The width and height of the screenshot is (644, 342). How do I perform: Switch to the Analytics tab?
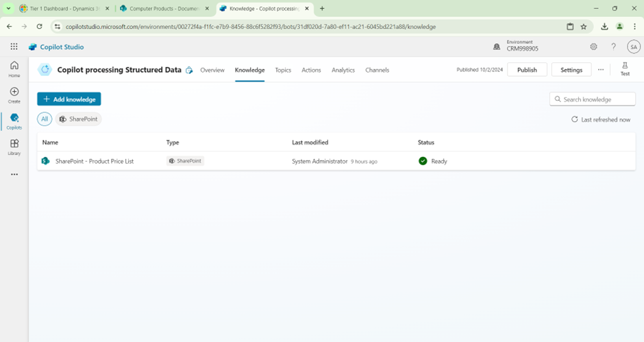(x=343, y=70)
